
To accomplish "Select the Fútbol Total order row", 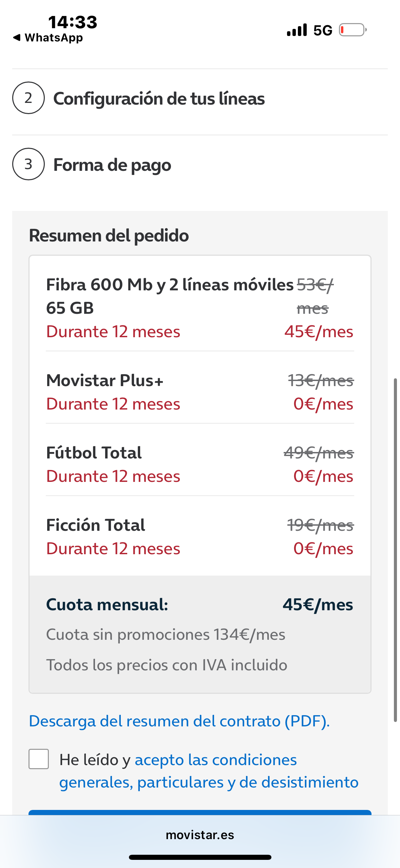I will tap(200, 464).
